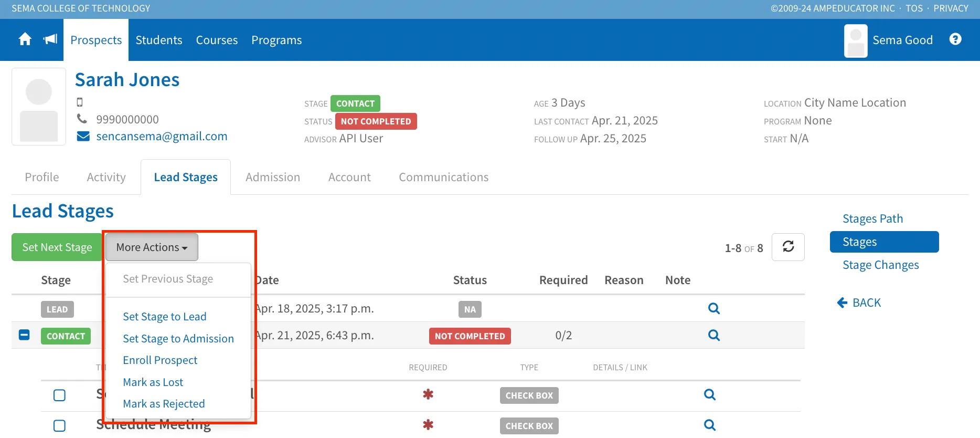Open the Students navigation tab

[159, 40]
